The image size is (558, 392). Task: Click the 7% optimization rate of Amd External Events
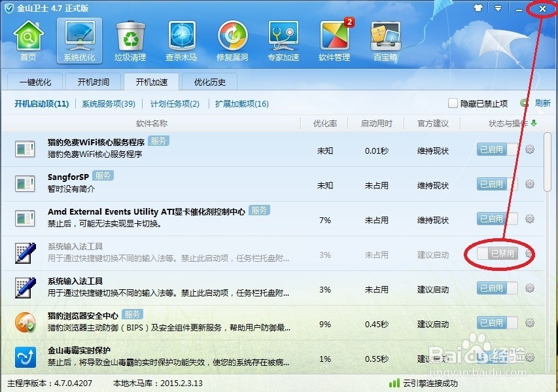(325, 220)
